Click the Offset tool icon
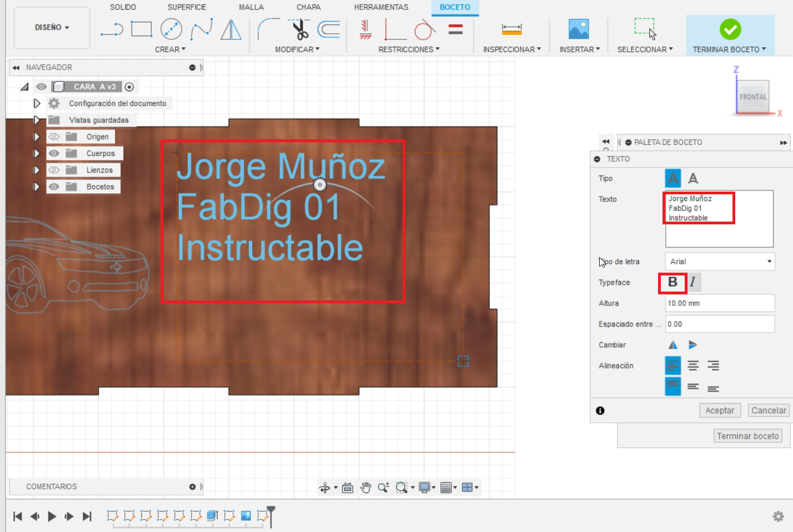This screenshot has height=532, width=793. (329, 29)
